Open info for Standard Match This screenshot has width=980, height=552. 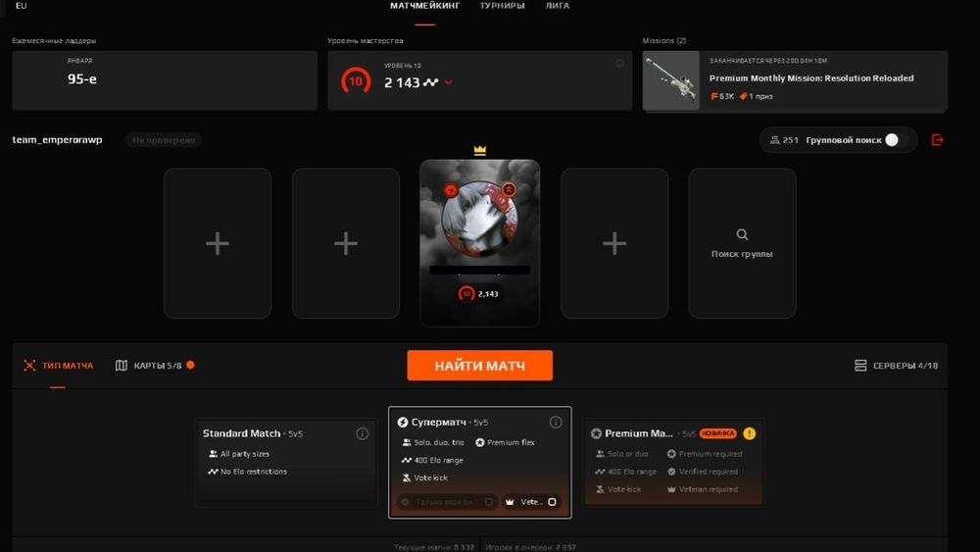(362, 433)
